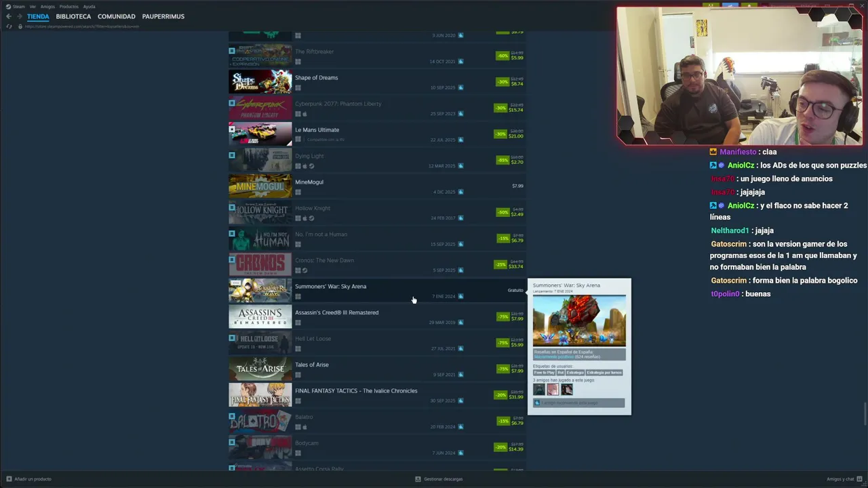Image resolution: width=868 pixels, height=488 pixels.
Task: Open the Productos menu
Action: [69, 7]
